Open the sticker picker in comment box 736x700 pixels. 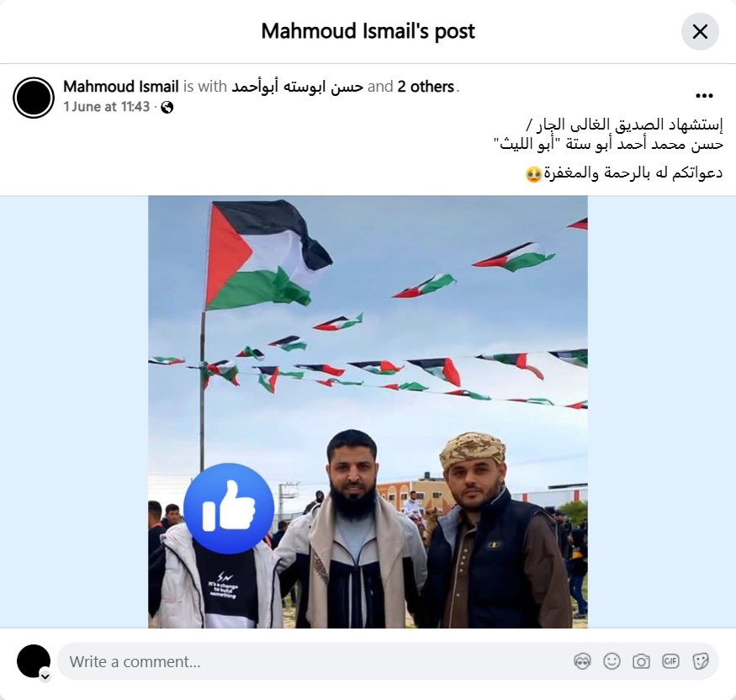point(700,661)
